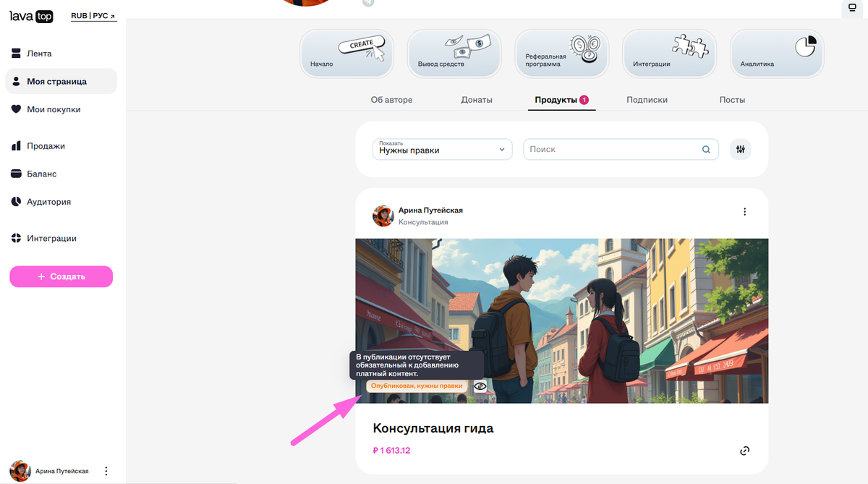The image size is (868, 484).
Task: Open the Продажи bar chart icon
Action: (x=17, y=145)
